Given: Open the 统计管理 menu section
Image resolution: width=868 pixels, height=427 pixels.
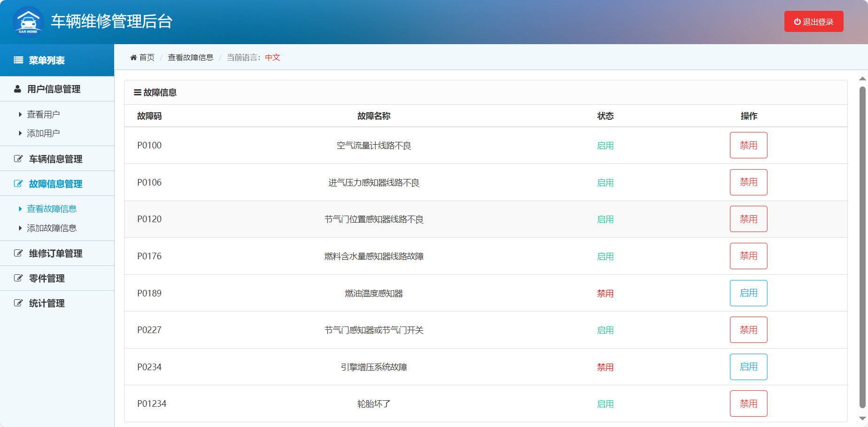Looking at the screenshot, I should (x=57, y=303).
